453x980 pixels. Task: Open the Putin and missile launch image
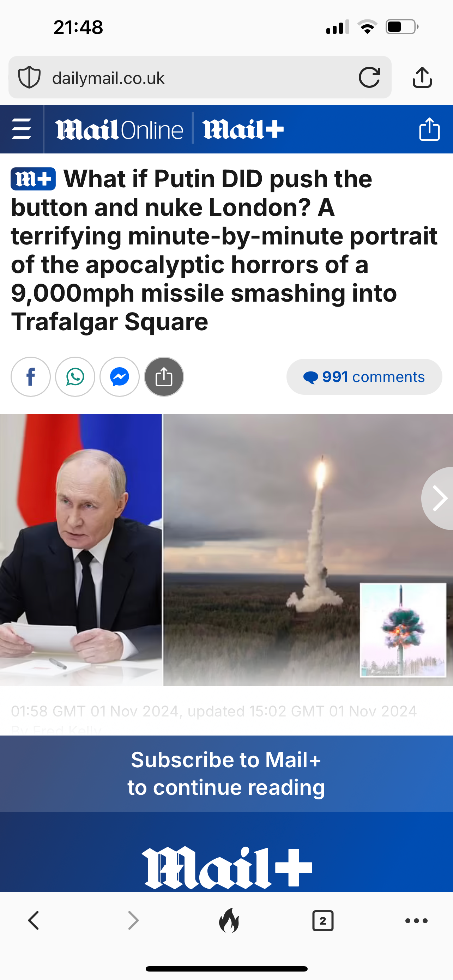tap(226, 549)
